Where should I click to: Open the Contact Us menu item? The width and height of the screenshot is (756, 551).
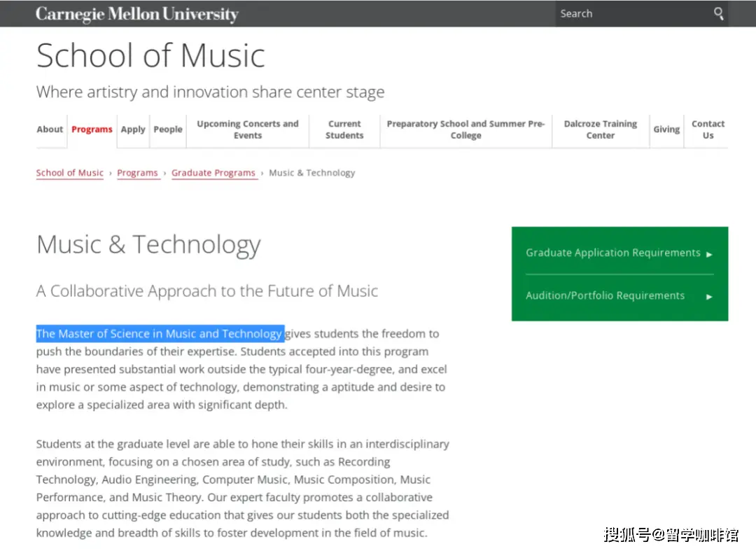click(708, 130)
